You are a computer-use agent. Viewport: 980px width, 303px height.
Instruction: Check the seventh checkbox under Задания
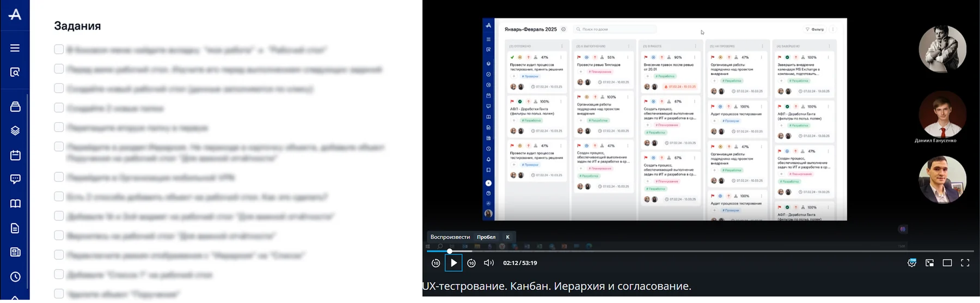point(59,177)
